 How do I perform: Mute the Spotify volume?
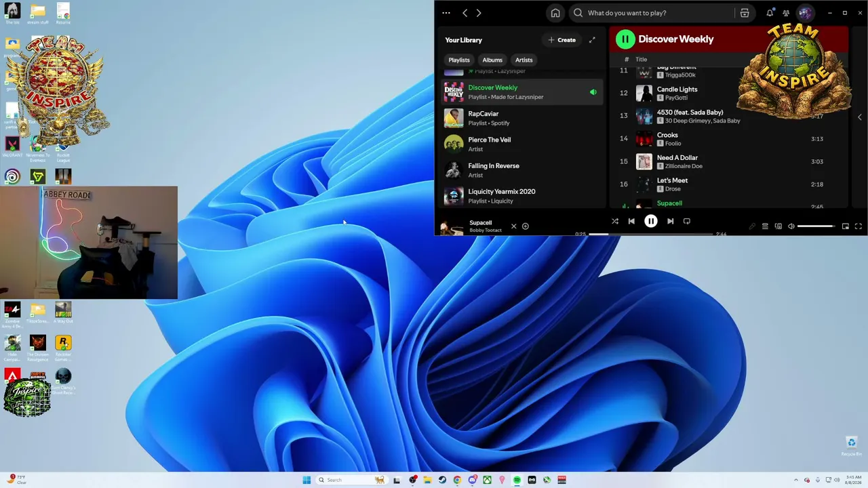(791, 226)
